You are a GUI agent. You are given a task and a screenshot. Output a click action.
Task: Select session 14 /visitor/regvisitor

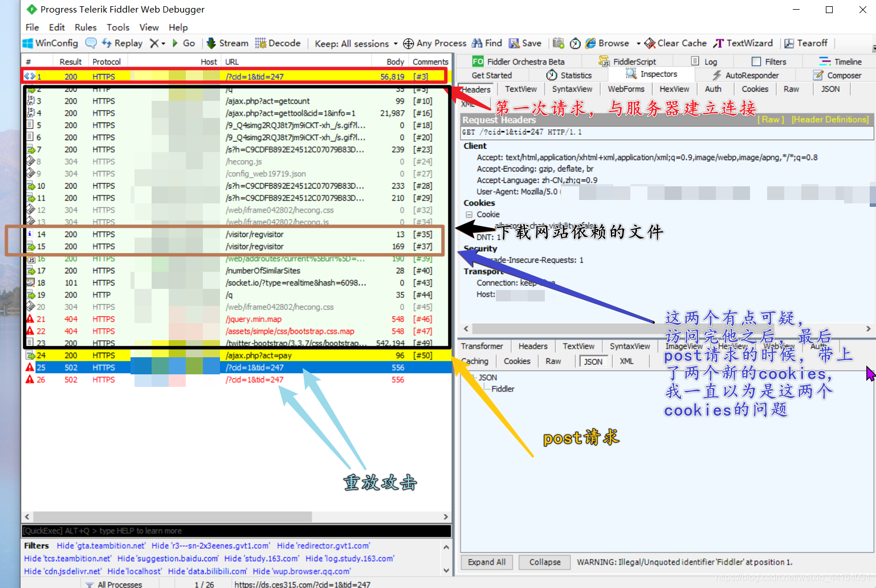click(237, 234)
